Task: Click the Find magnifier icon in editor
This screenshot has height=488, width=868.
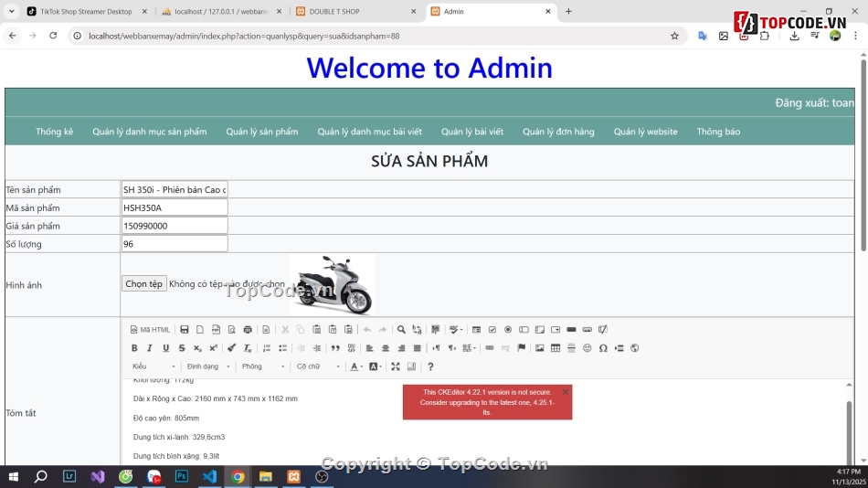Action: [401, 330]
